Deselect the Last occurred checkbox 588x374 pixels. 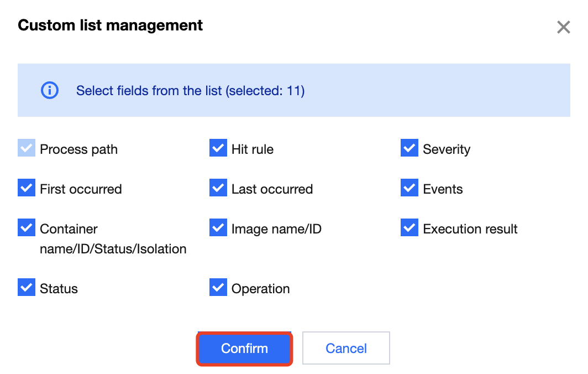tap(218, 189)
